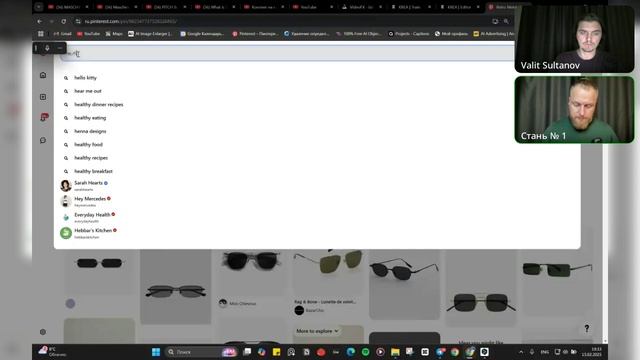The image size is (640, 360).
Task: Expand the 'More to explore' dropdown
Action: pyautogui.click(x=318, y=331)
